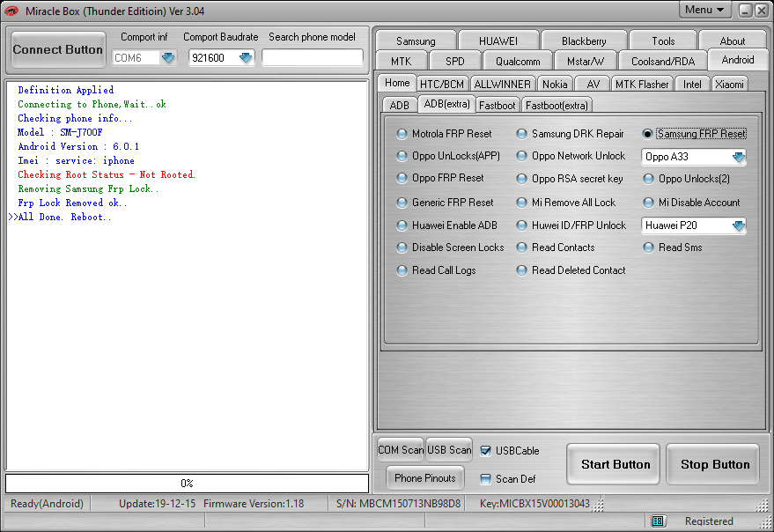Select Oppo Unlocks(2) option
Image resolution: width=774 pixels, height=532 pixels.
(648, 179)
